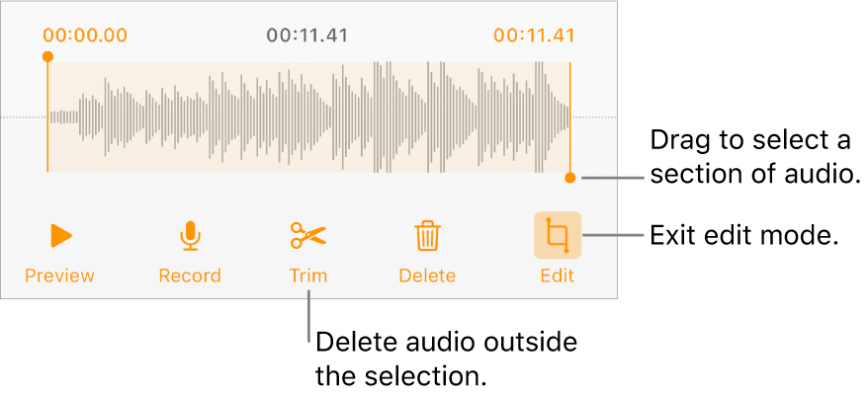Click the center current time 00:11.41

tap(307, 36)
